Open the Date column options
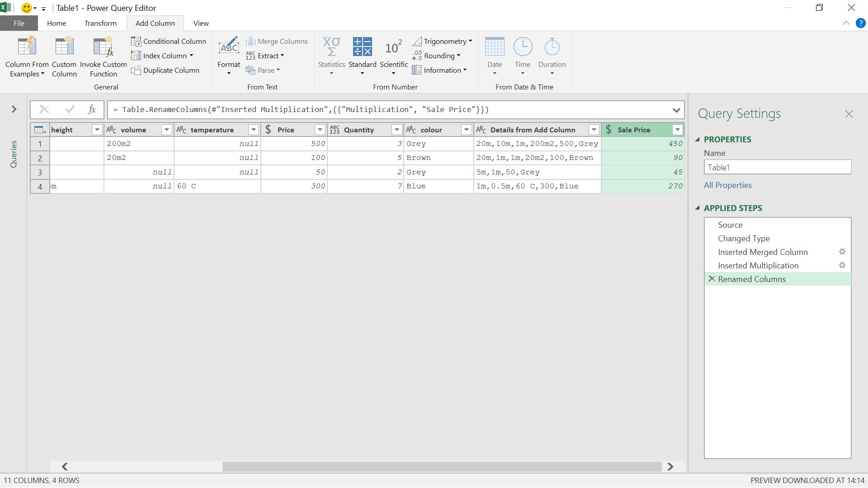The image size is (868, 488). point(495,56)
